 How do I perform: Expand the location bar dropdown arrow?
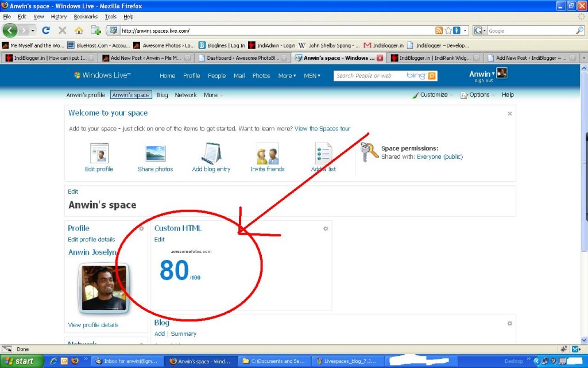pyautogui.click(x=465, y=30)
